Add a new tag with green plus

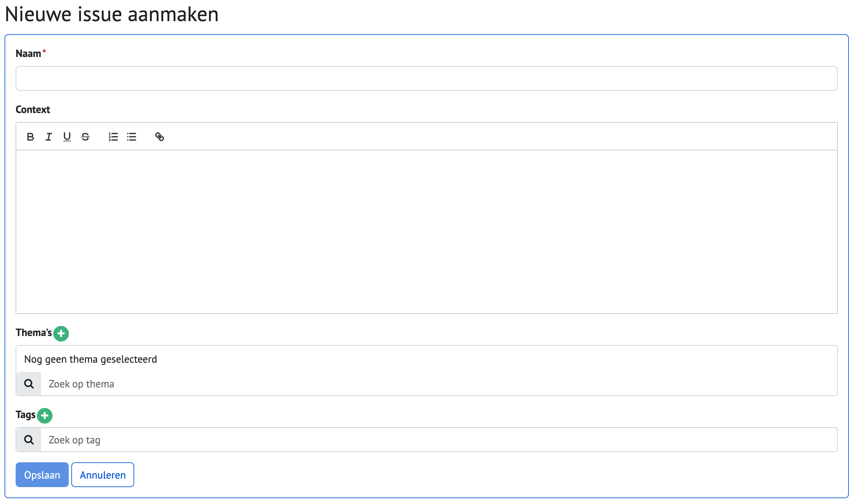pyautogui.click(x=45, y=416)
